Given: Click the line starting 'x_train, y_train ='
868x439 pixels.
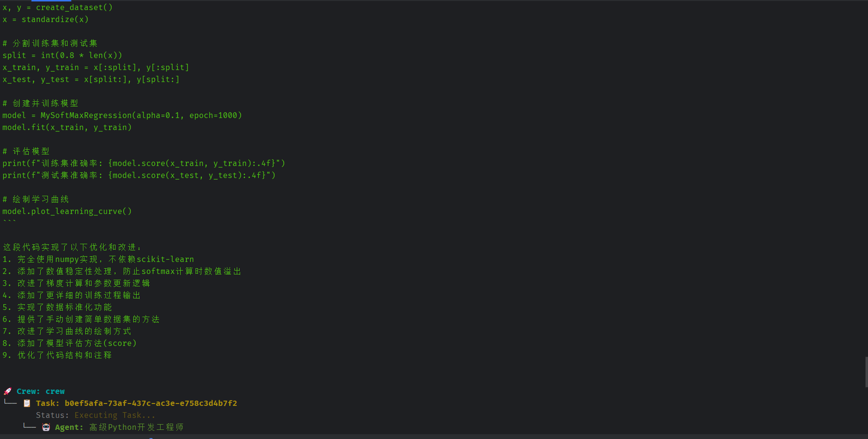Looking at the screenshot, I should point(96,68).
